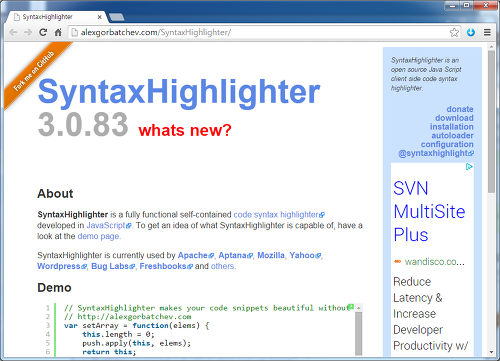500x361 pixels.
Task: Click the demo code box scroll-up arrow
Action: pyautogui.click(x=358, y=308)
